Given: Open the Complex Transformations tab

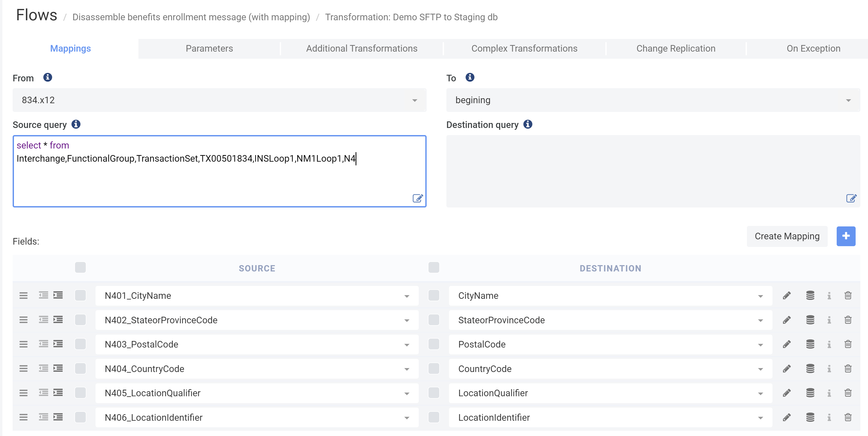Looking at the screenshot, I should 524,48.
